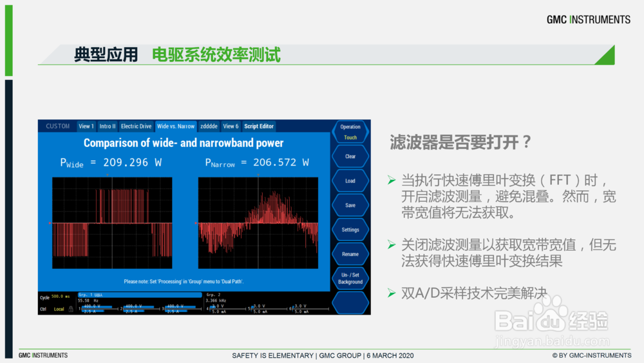Click the empty hexagon button below Background
The height and width of the screenshot is (363, 644).
(350, 303)
